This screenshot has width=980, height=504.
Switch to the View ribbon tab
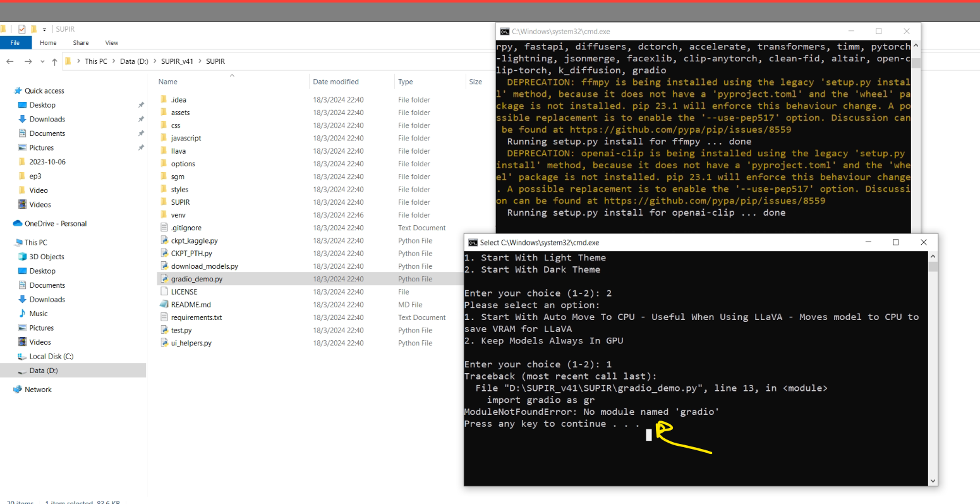[x=112, y=43]
